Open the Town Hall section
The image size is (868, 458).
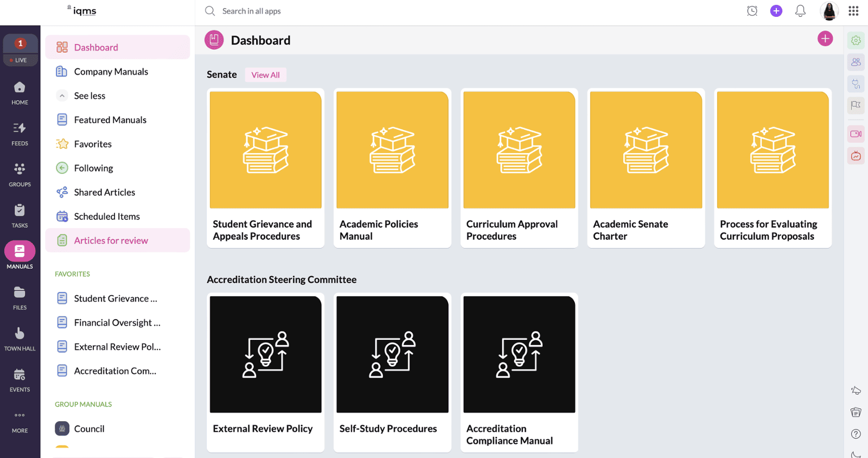pos(20,339)
